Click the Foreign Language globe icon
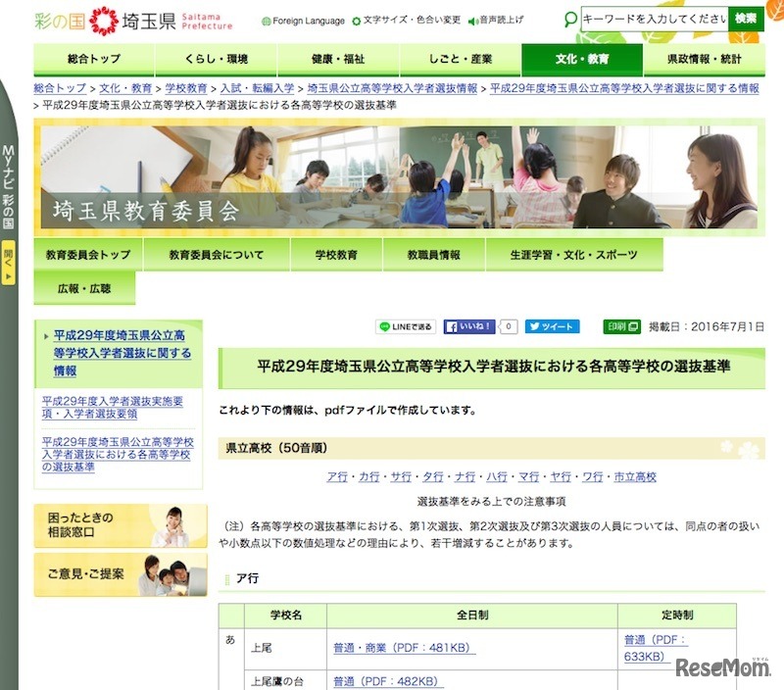Image resolution: width=784 pixels, height=690 pixels. [265, 17]
